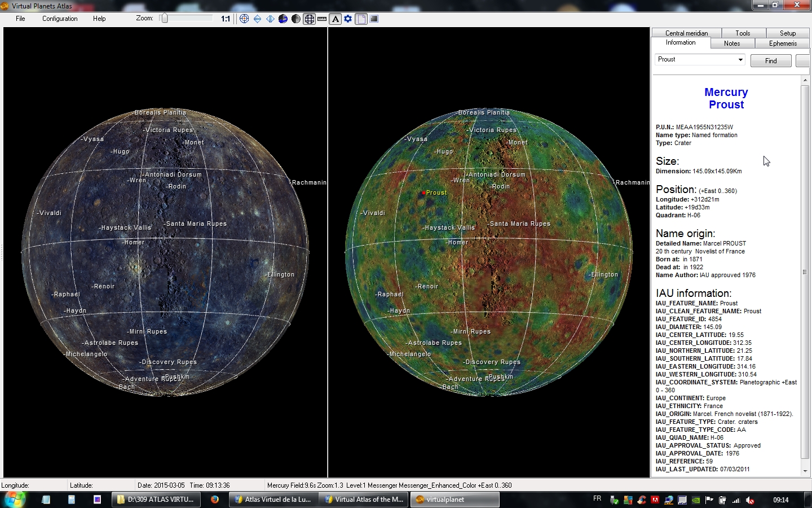Select the distance ruler tool
Screen dimensions: 812x508
[322, 19]
